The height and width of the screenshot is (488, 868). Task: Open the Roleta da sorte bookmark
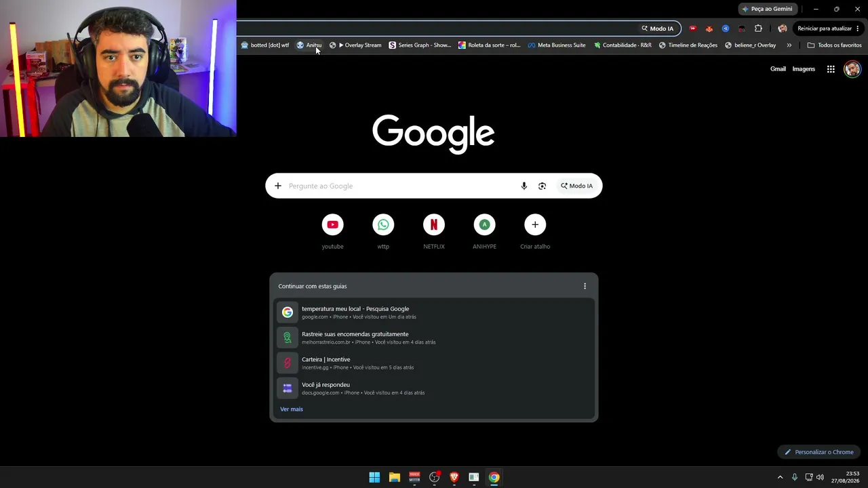tap(490, 45)
